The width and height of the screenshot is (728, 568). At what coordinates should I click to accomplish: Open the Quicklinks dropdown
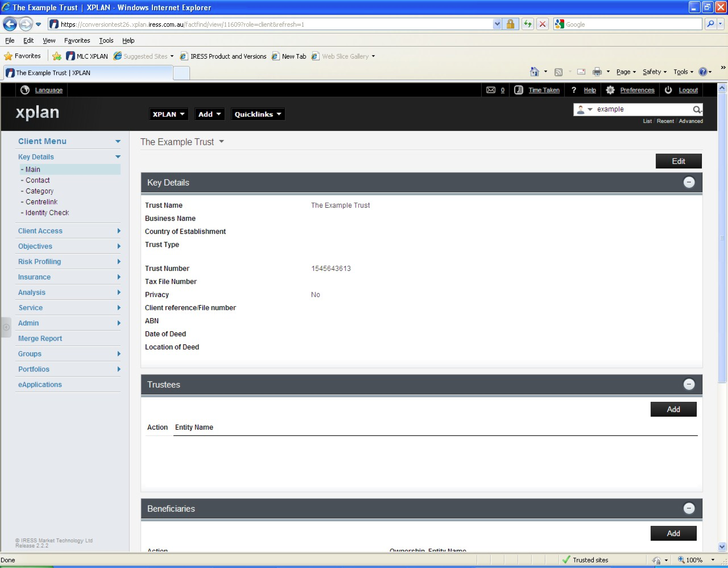click(x=258, y=114)
